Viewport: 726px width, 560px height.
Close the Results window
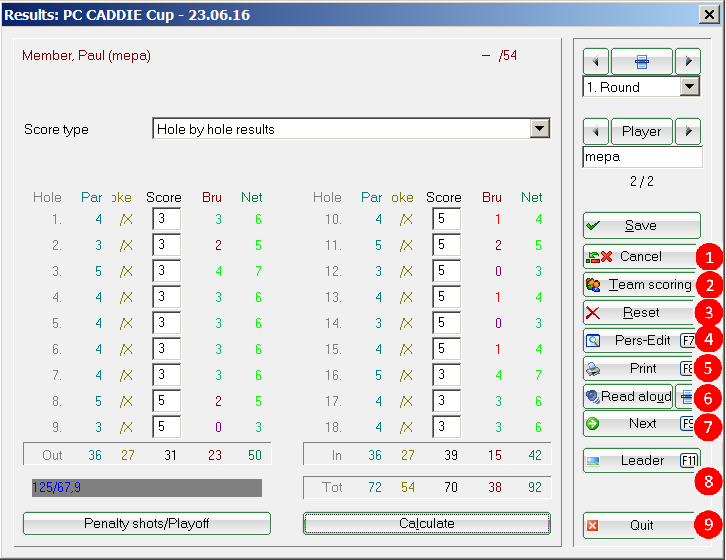pyautogui.click(x=709, y=15)
